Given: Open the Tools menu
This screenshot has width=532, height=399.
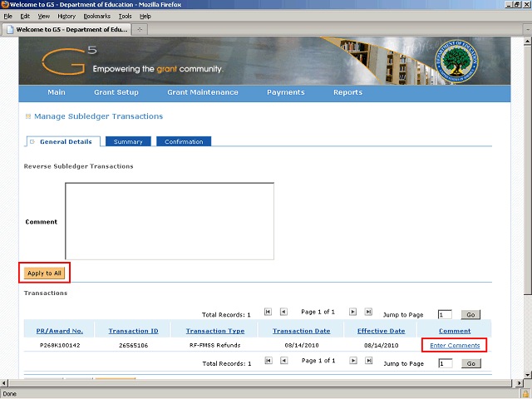Looking at the screenshot, I should coord(125,17).
